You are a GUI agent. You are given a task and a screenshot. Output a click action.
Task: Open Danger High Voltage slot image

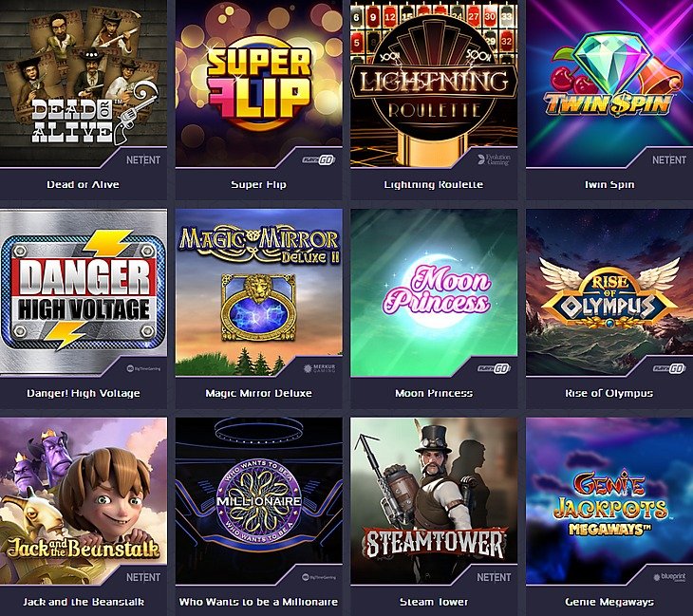point(84,292)
